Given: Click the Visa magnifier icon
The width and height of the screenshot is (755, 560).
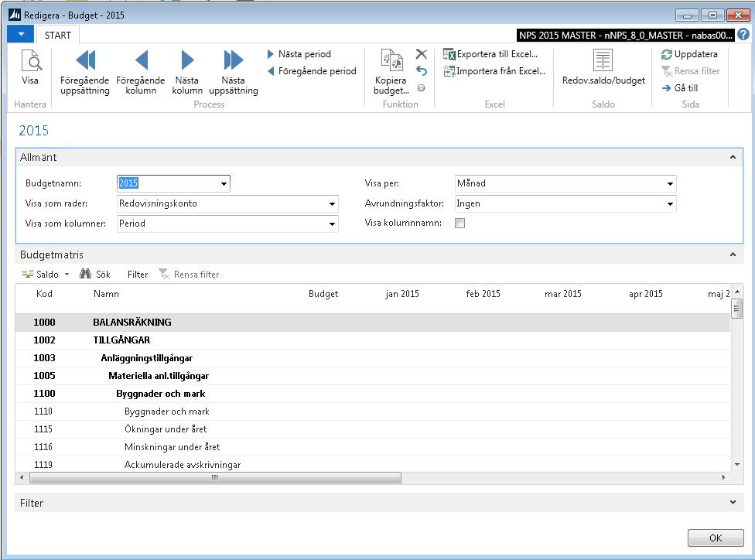Looking at the screenshot, I should [30, 60].
